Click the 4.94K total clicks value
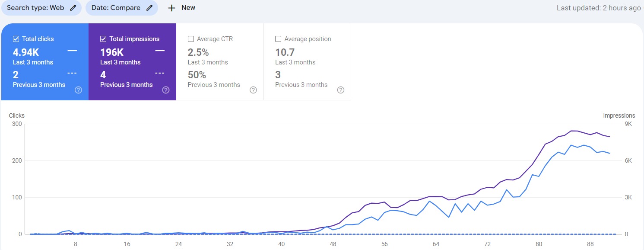This screenshot has width=644, height=250. [x=26, y=52]
